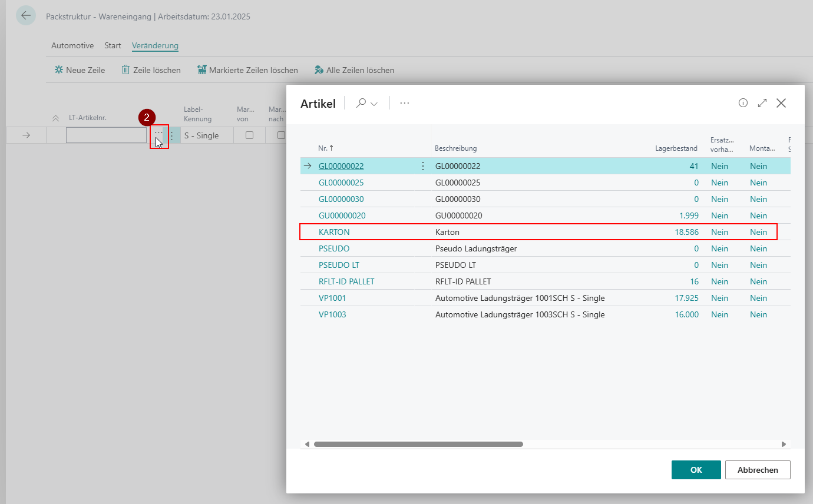This screenshot has height=504, width=813.
Task: Open item link KARTON
Action: [x=334, y=232]
